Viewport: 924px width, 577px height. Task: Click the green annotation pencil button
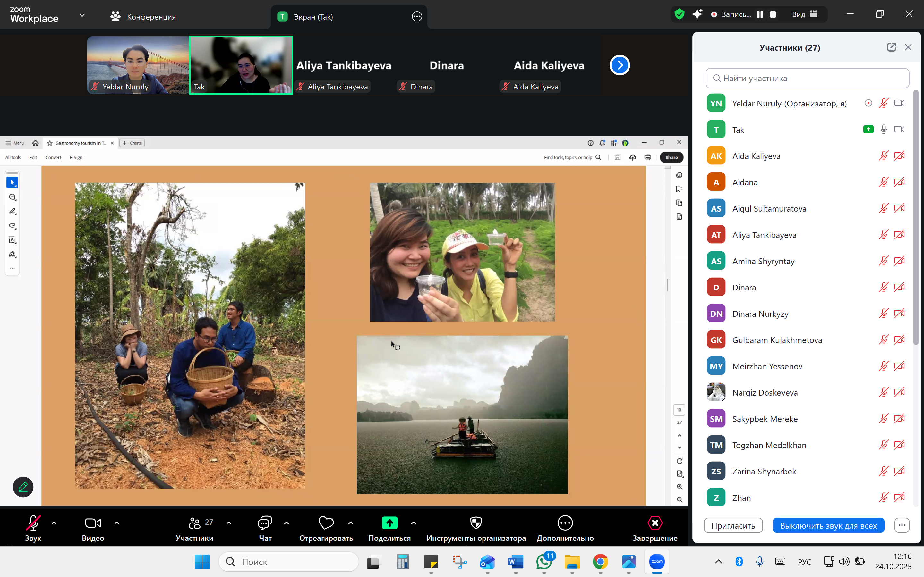[23, 487]
